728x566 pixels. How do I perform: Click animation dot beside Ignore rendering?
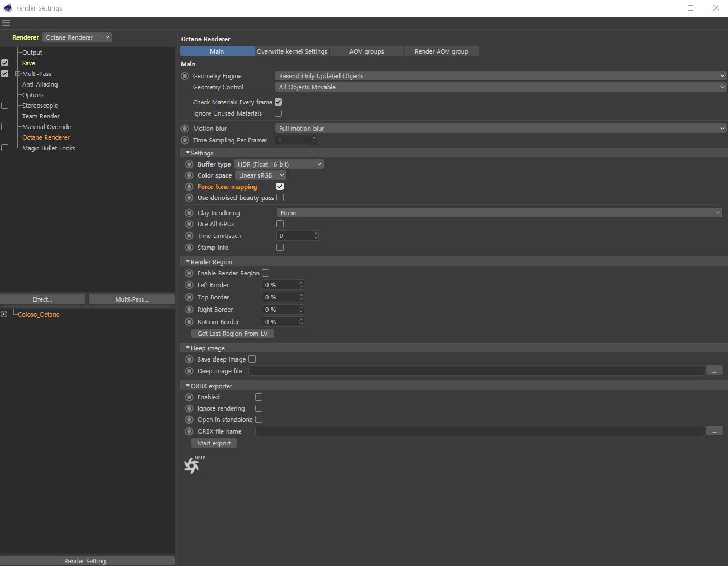(x=189, y=408)
